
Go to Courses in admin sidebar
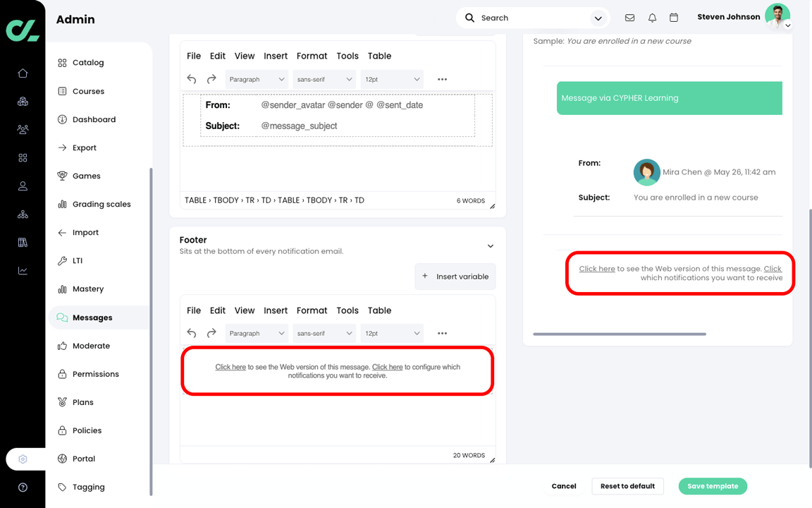pos(88,91)
